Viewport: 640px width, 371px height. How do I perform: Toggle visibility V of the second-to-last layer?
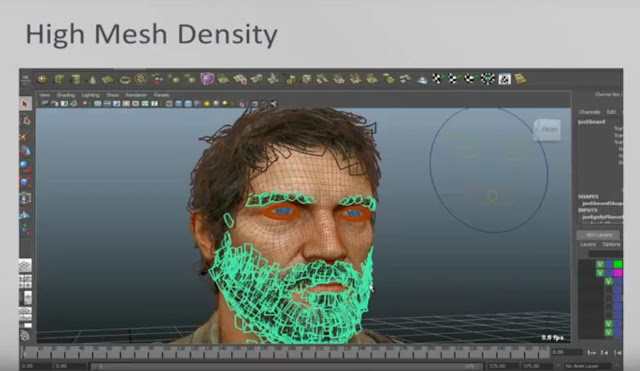point(608,324)
